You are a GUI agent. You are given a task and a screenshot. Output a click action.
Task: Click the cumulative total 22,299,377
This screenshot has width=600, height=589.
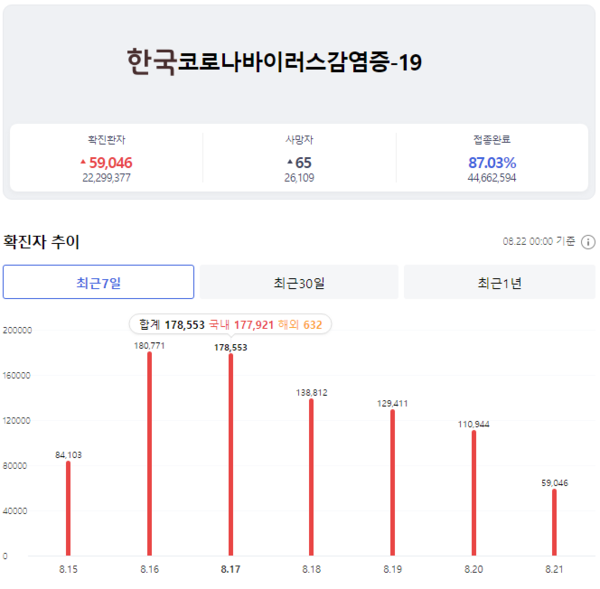click(106, 178)
